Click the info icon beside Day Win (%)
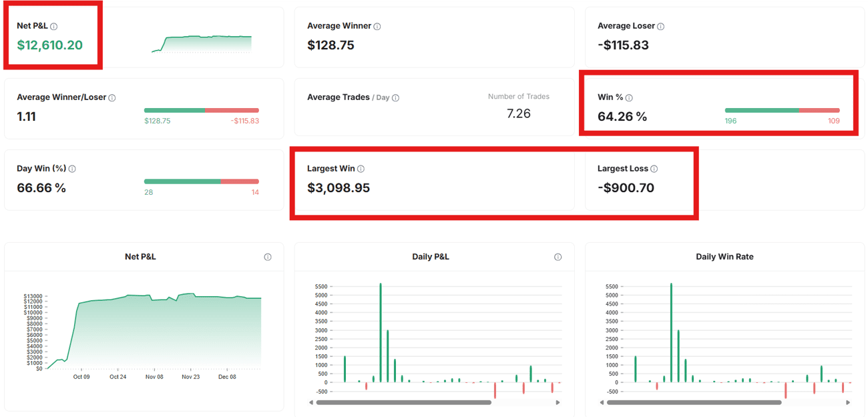868x417 pixels. coord(72,169)
